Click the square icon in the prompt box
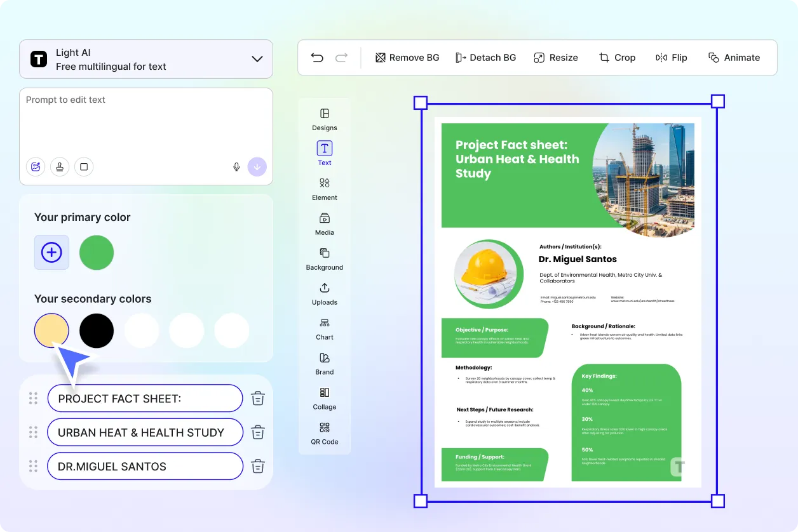 tap(84, 167)
